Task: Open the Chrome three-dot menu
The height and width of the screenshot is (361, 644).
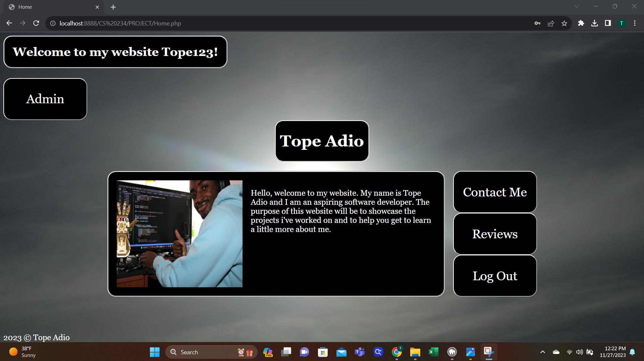Action: pyautogui.click(x=635, y=23)
